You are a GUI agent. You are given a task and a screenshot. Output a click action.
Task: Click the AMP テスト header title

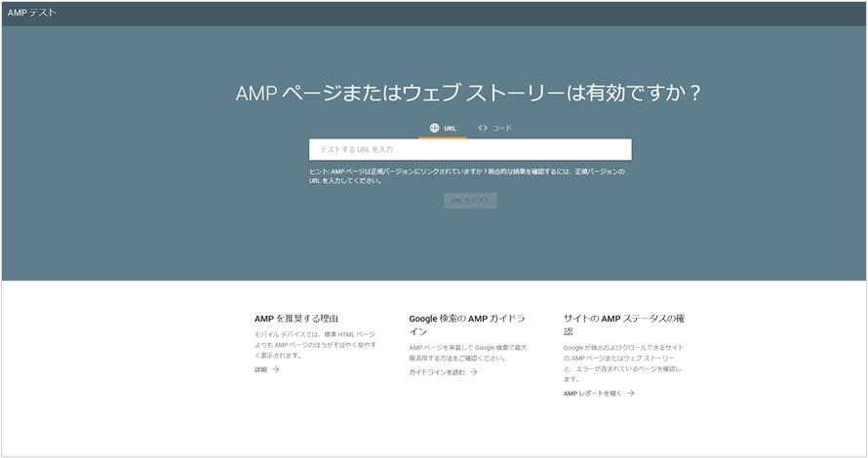point(31,13)
